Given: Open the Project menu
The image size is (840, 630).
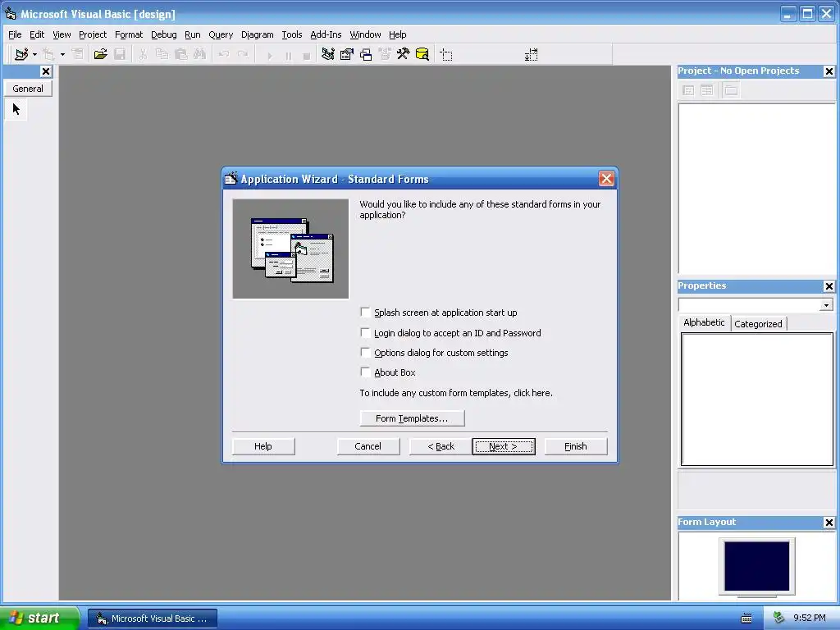Looking at the screenshot, I should [93, 34].
